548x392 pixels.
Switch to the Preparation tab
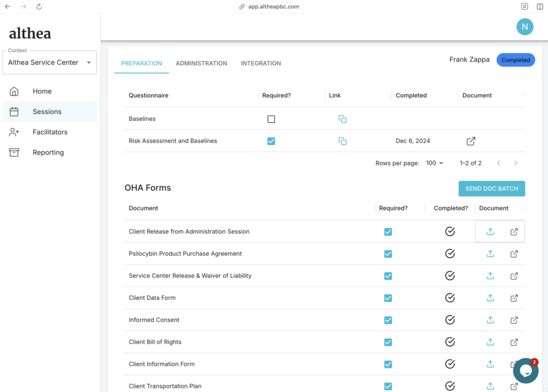(x=141, y=63)
